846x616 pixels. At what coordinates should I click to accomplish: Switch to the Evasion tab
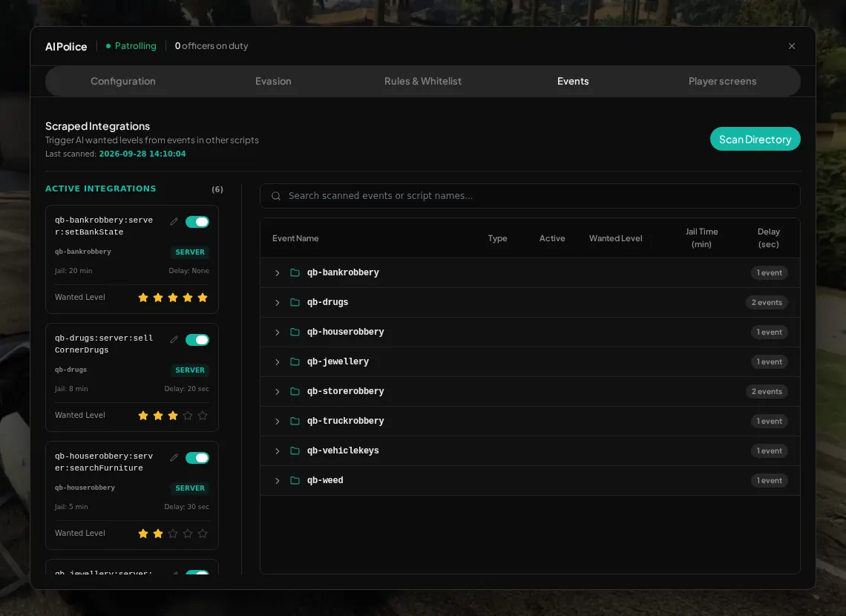click(273, 81)
